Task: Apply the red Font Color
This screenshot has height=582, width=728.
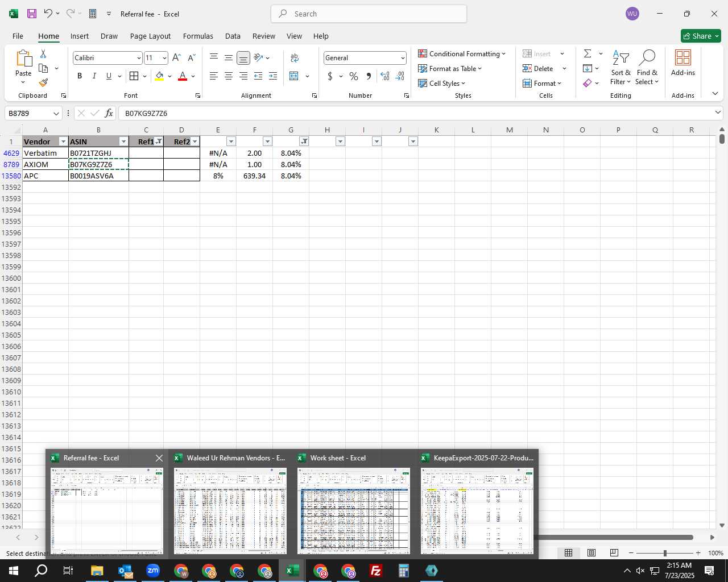Action: pyautogui.click(x=183, y=76)
